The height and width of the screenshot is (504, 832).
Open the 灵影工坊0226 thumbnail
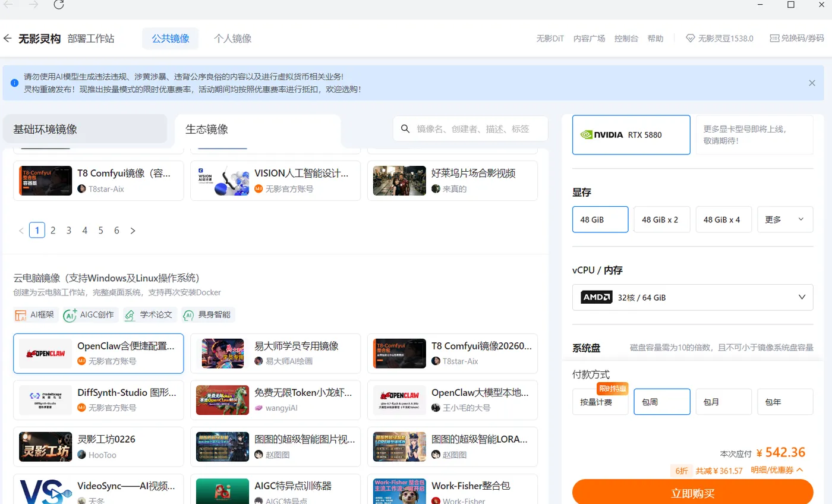pyautogui.click(x=46, y=447)
